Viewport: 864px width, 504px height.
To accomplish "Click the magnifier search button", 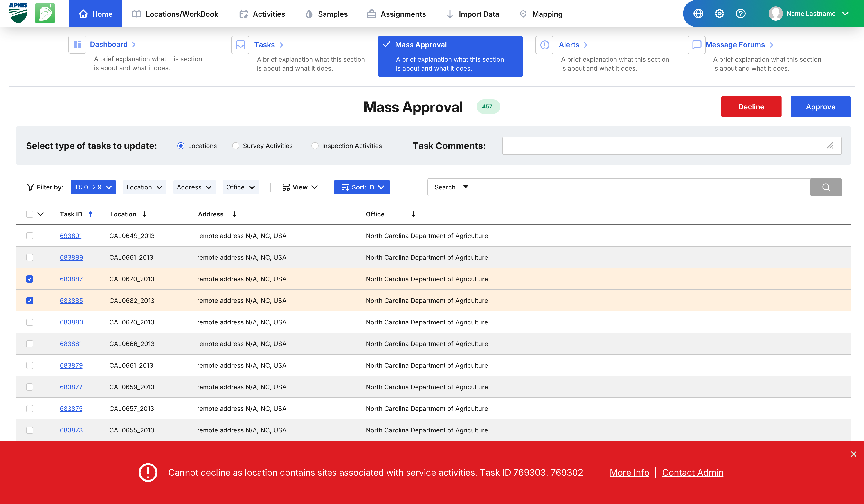I will (826, 187).
